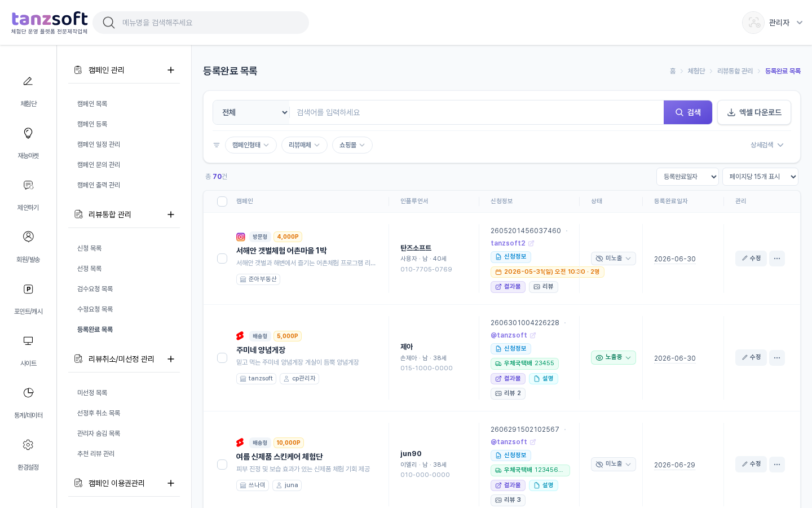Open the 제안하기 chat section
This screenshot has height=508, width=812.
coord(28,195)
